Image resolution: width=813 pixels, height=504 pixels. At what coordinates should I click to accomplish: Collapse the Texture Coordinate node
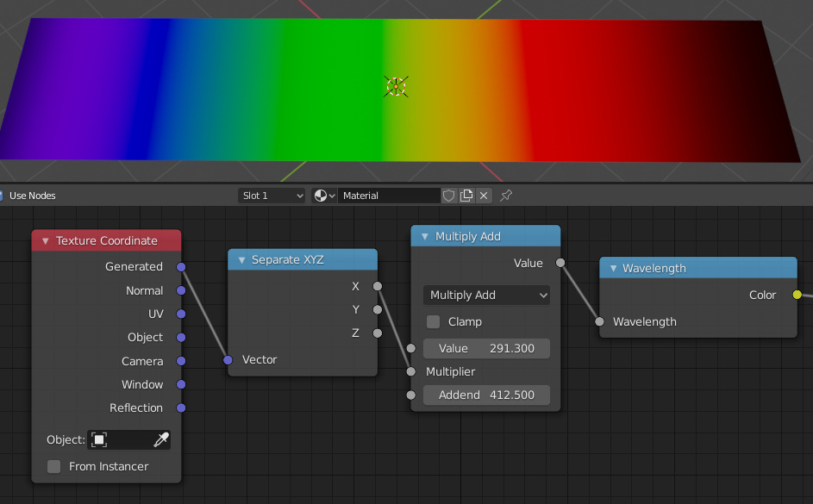pos(46,241)
